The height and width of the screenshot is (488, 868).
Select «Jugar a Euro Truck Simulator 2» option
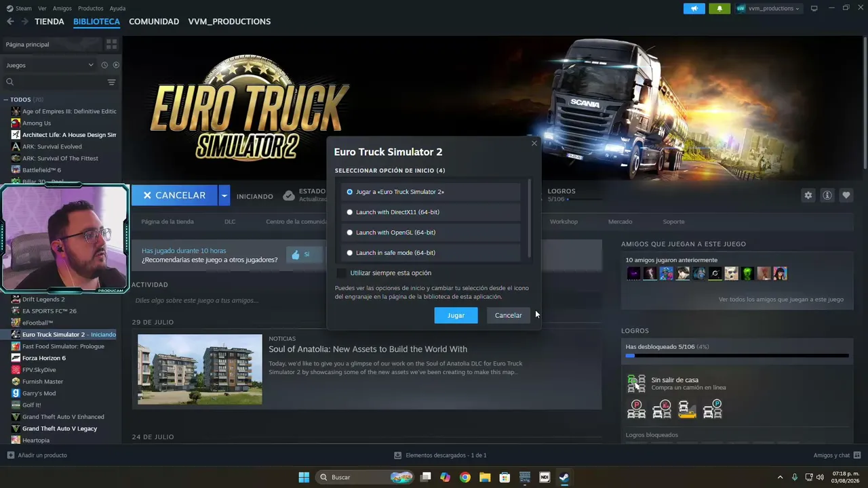point(431,192)
